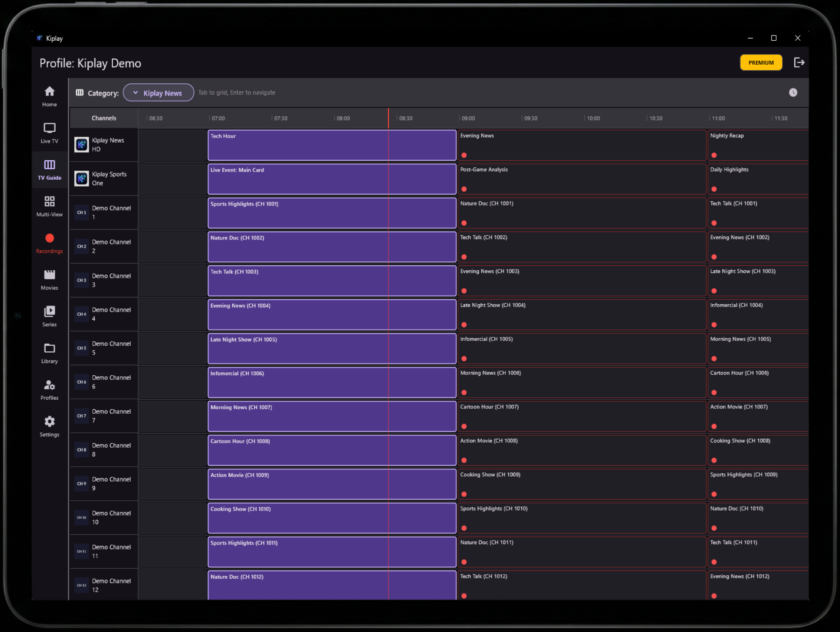Viewport: 840px width, 632px height.
Task: Open the Series section
Action: (x=49, y=316)
